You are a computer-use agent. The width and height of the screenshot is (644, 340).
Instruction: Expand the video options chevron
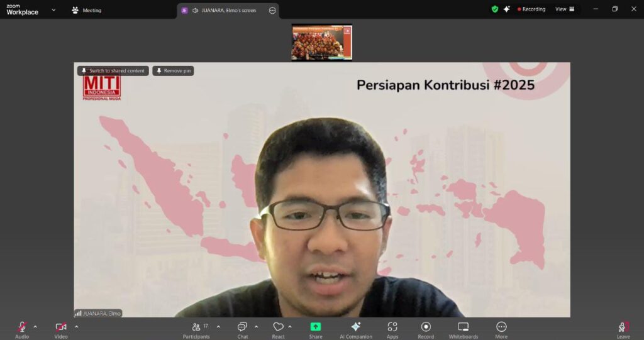[76, 326]
